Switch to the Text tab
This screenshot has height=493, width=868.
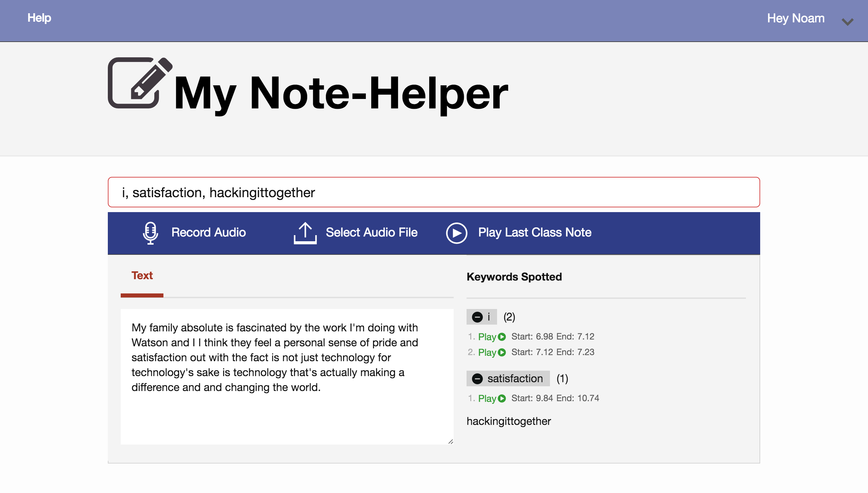point(142,275)
